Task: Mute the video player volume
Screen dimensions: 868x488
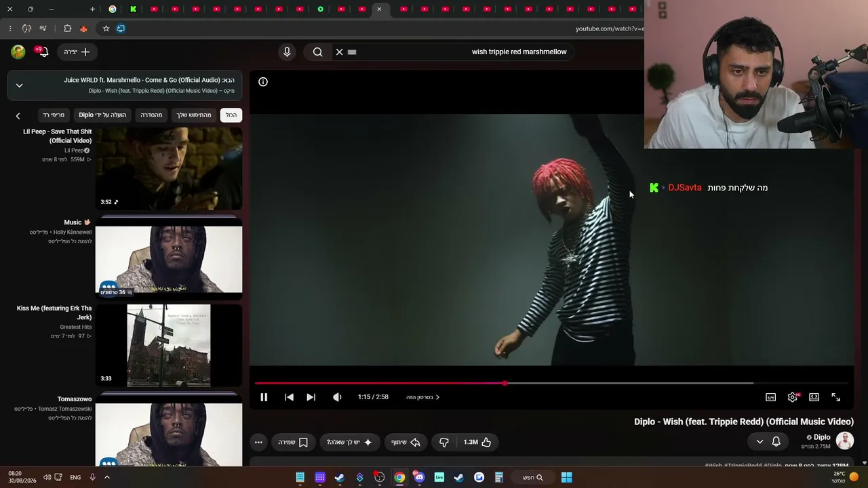Action: pyautogui.click(x=337, y=397)
